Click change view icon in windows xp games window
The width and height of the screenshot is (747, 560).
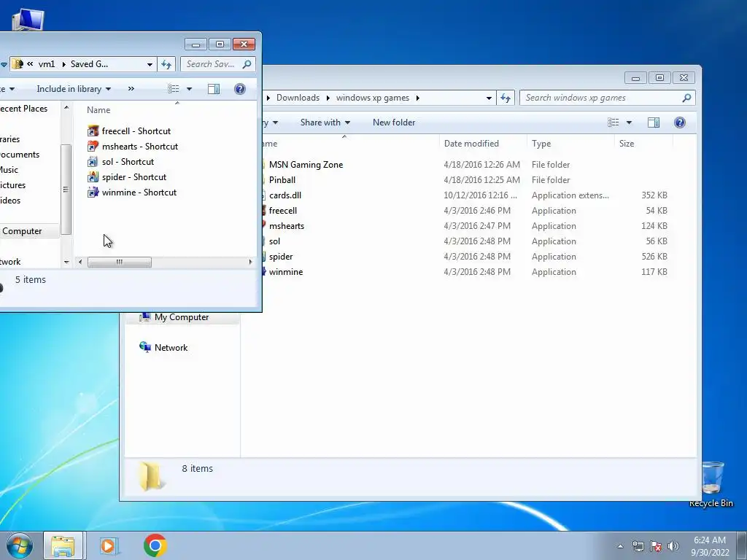coord(613,122)
